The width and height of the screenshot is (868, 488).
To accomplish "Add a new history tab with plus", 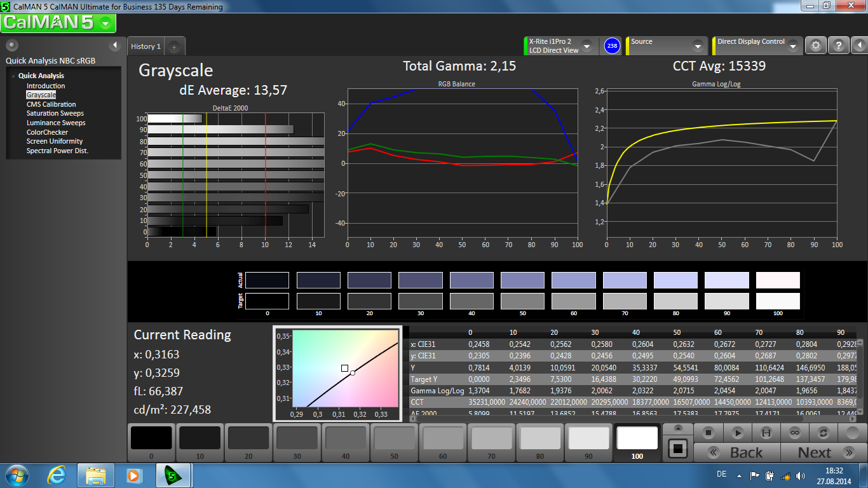I will coord(175,46).
